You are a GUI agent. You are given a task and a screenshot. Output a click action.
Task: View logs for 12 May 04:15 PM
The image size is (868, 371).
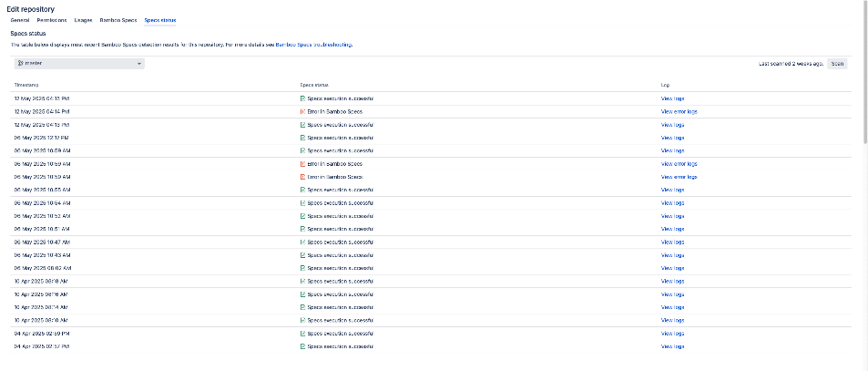coord(672,98)
